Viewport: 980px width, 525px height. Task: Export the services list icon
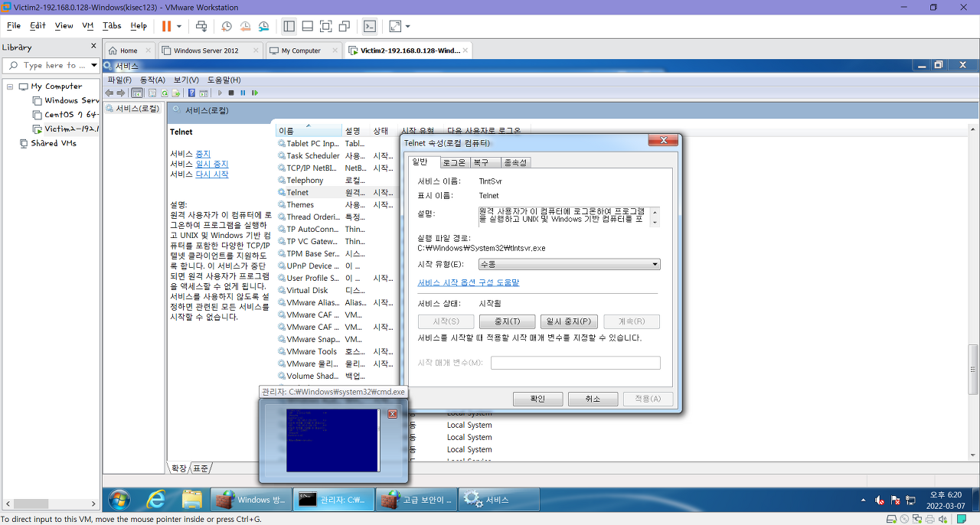[176, 93]
